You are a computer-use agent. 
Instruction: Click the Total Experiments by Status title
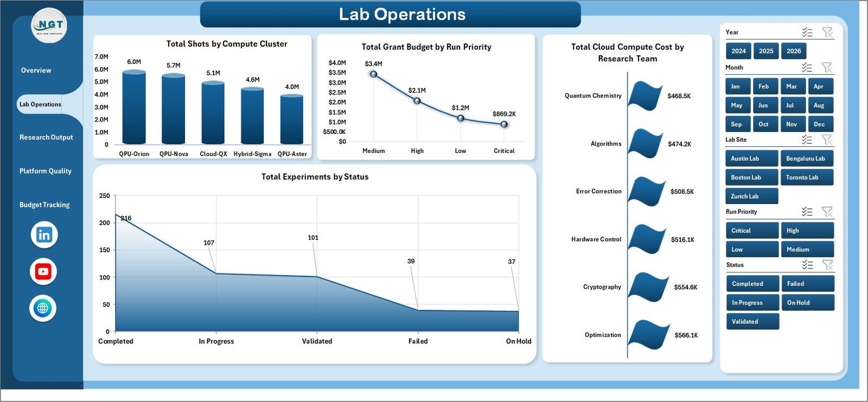[315, 177]
